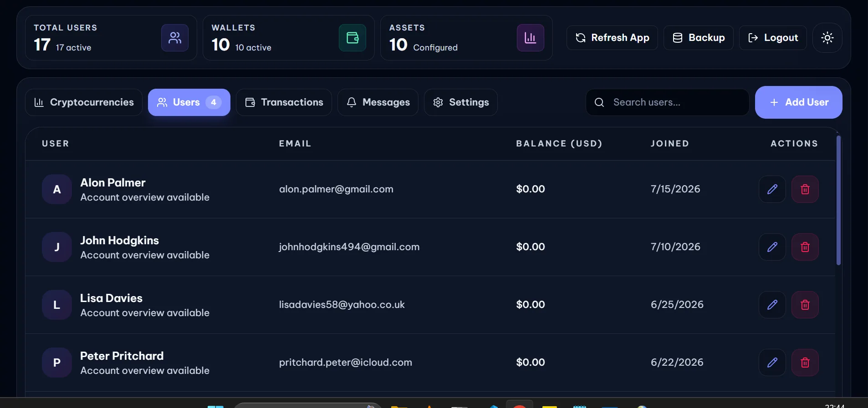
Task: Click joined date 7/15/2026
Action: [x=675, y=189]
